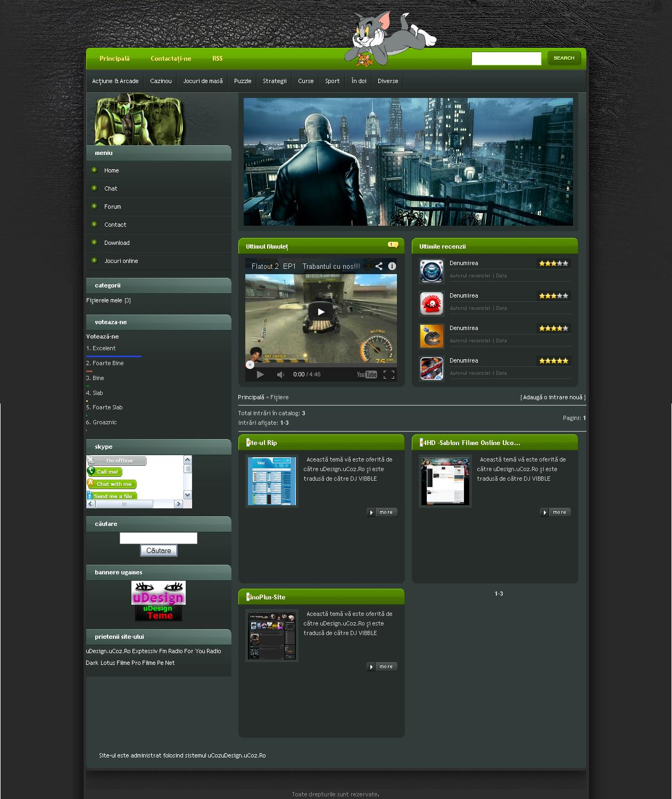Click the Home menu bullet icon
The image size is (672, 799).
tap(94, 170)
